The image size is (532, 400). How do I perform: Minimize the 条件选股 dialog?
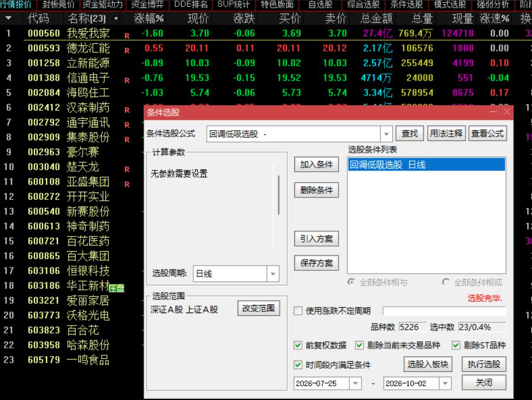493,112
